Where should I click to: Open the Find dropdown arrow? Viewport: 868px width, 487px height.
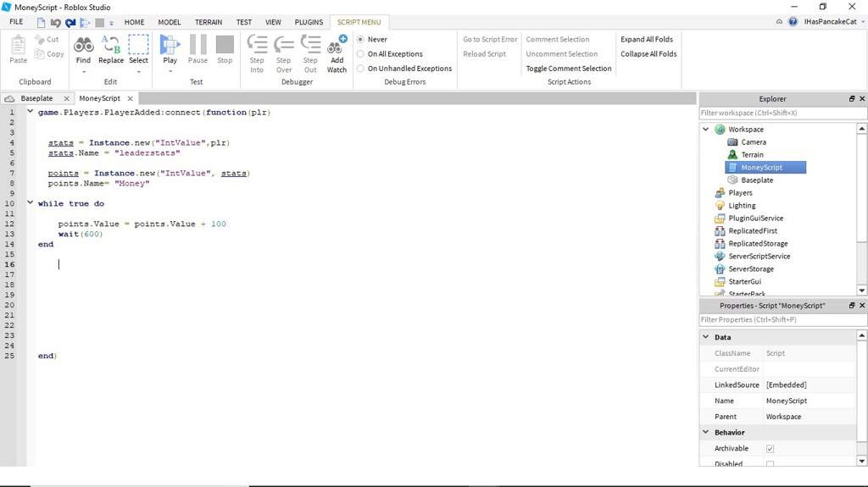84,71
